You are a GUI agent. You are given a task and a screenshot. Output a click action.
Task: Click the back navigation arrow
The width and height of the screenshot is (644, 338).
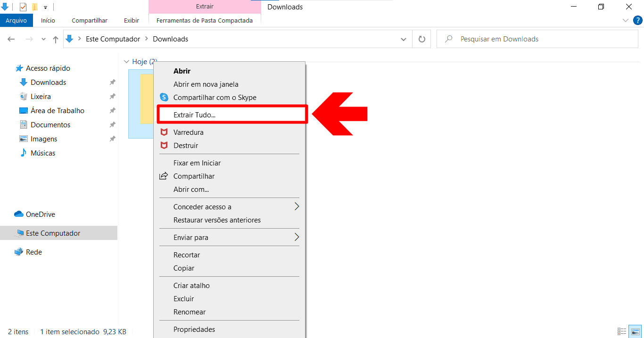point(12,40)
